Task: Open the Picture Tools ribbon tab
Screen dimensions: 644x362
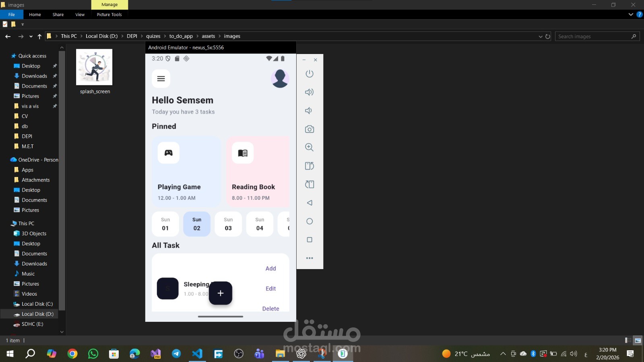Action: coord(109,14)
